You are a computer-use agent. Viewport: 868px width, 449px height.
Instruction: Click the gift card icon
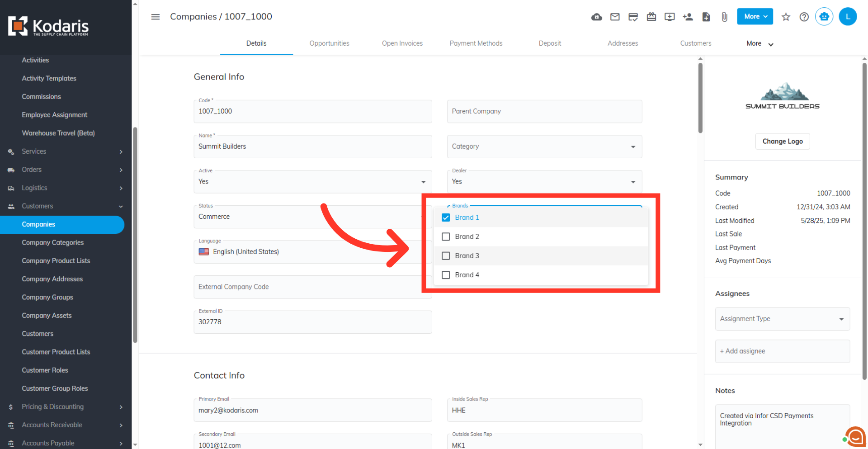[x=651, y=17]
